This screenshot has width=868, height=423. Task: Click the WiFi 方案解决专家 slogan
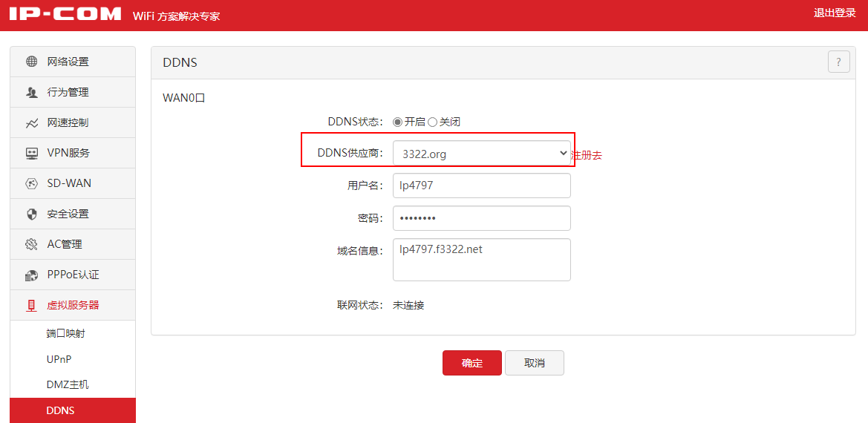[177, 16]
